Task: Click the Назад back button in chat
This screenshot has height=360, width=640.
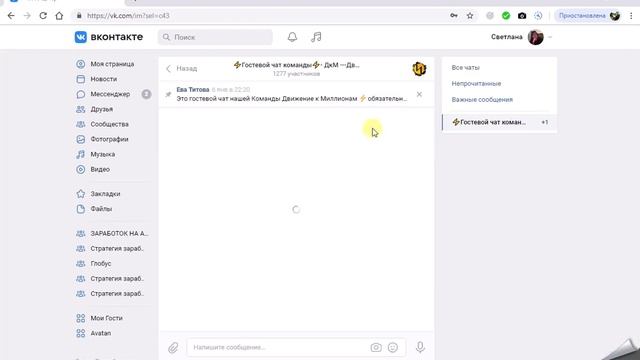Action: [x=182, y=69]
